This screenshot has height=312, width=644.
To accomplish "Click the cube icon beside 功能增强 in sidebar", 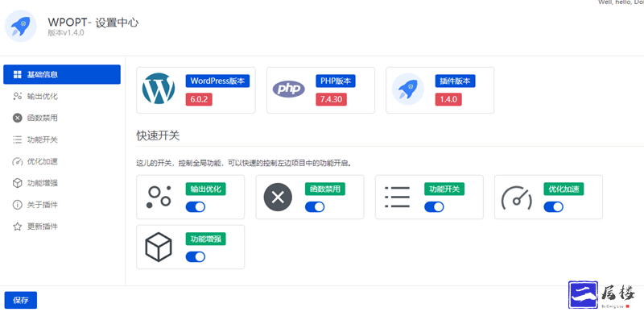I will (17, 183).
